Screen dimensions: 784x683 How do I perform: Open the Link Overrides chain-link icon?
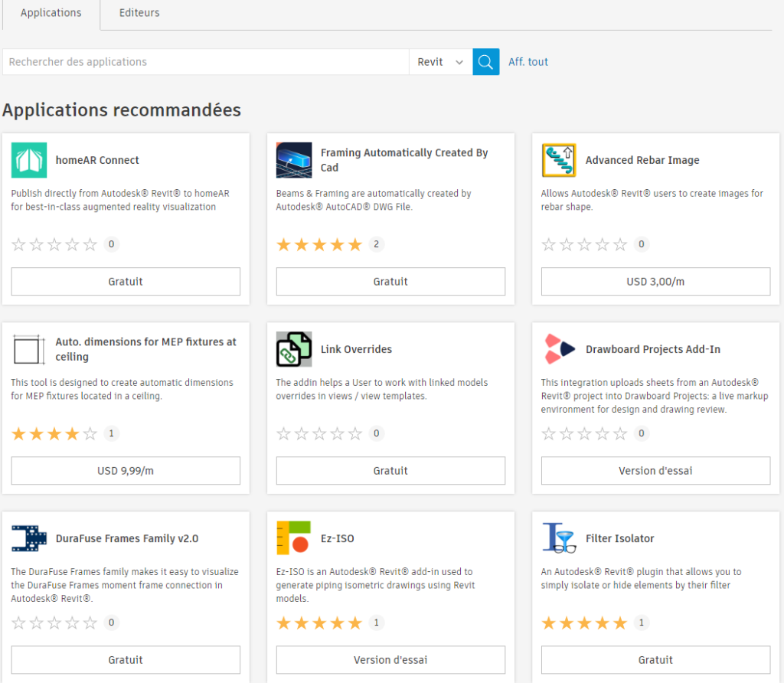coord(295,348)
